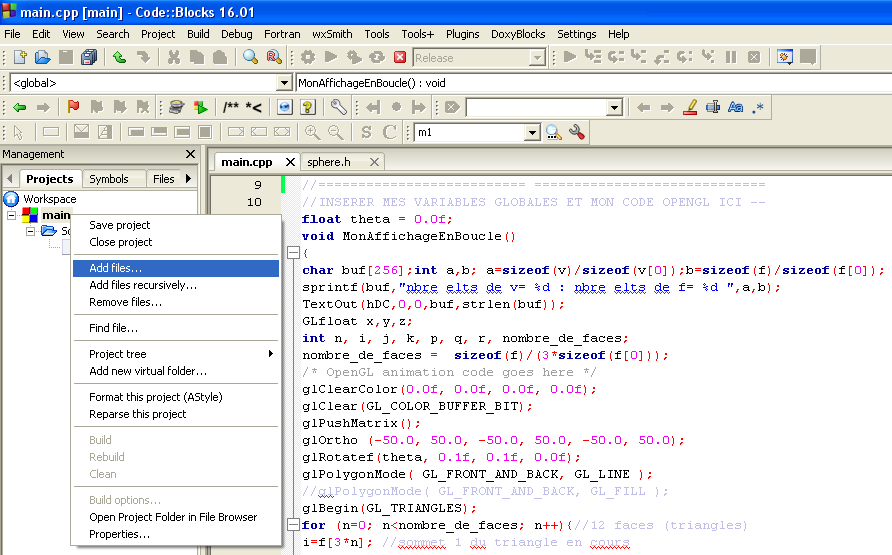Screen dimensions: 892x555
Task: Run DoxyBlocks doxygen extraction icon
Action: pos(176,107)
